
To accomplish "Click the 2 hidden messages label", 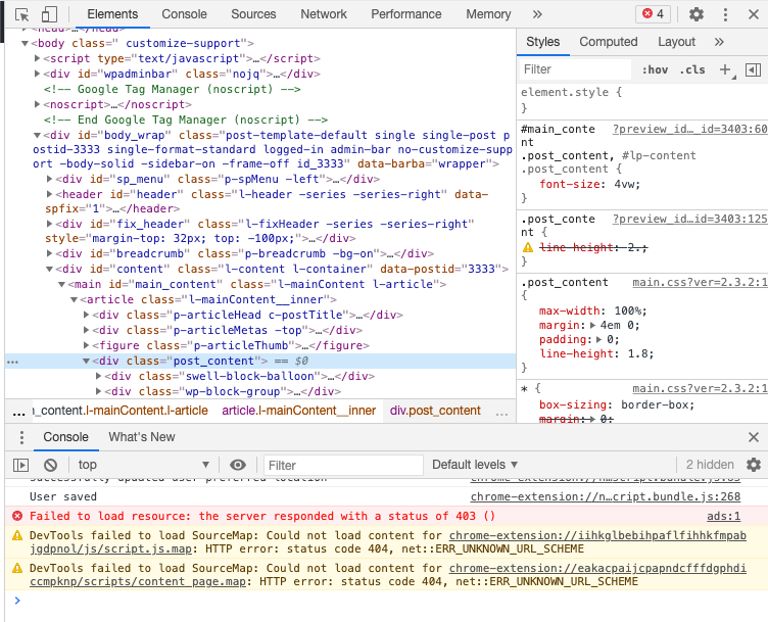I will tap(710, 464).
